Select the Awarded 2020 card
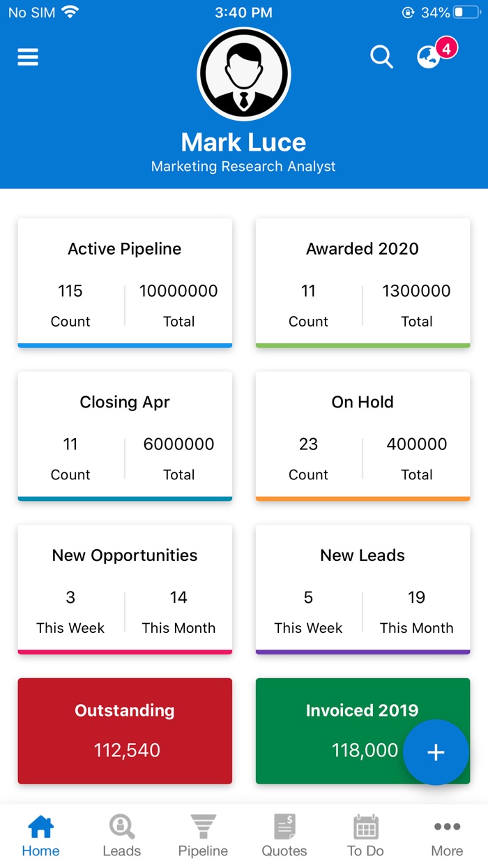The width and height of the screenshot is (488, 868). pos(362,283)
